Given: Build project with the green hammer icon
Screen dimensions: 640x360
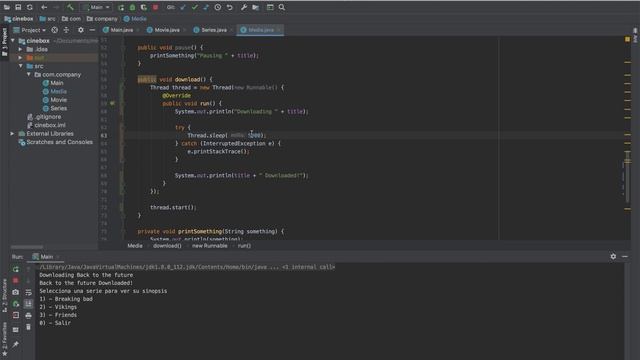Looking at the screenshot, I should pos(71,7).
